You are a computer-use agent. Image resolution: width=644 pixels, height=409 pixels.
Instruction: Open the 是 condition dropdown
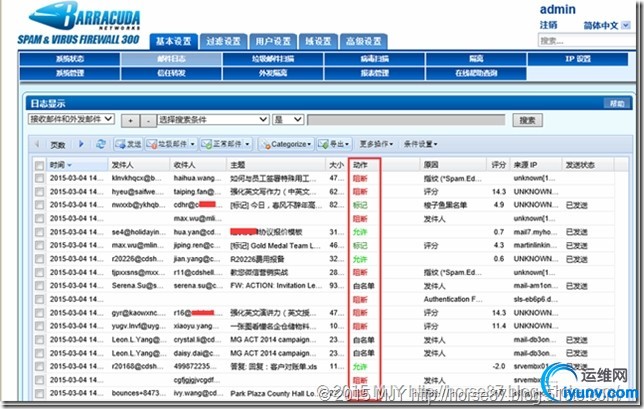pyautogui.click(x=288, y=120)
